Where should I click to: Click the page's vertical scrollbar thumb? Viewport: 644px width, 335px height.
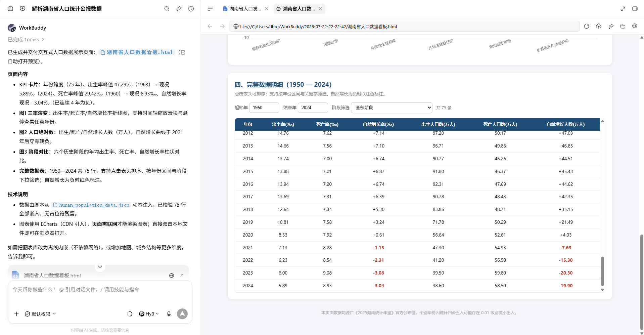point(642,282)
